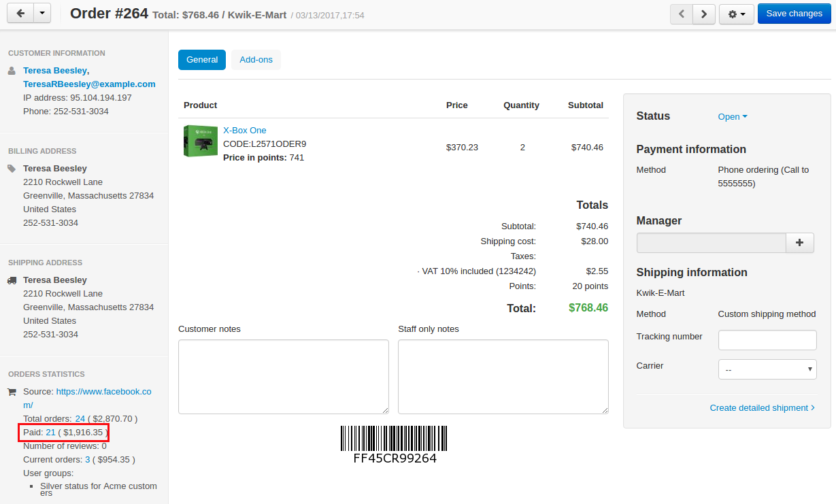The height and width of the screenshot is (504, 836).
Task: Click the Manager field
Action: [712, 243]
